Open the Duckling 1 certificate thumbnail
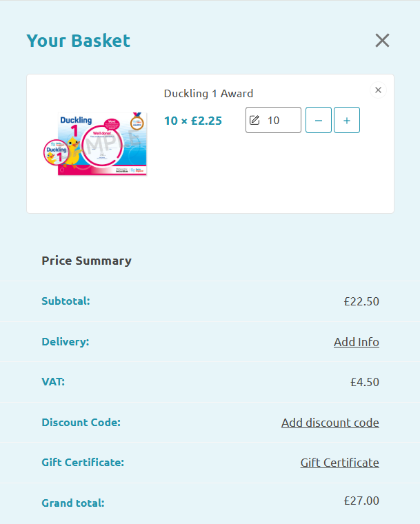 point(95,143)
